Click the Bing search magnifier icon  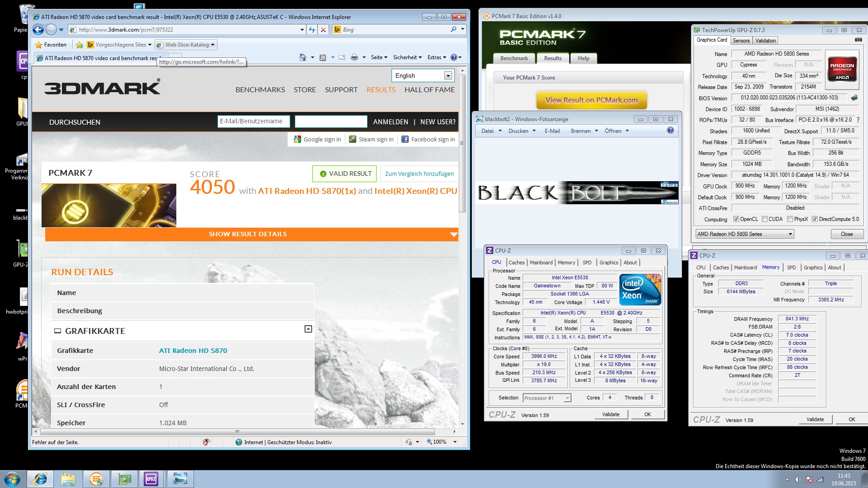pyautogui.click(x=453, y=29)
